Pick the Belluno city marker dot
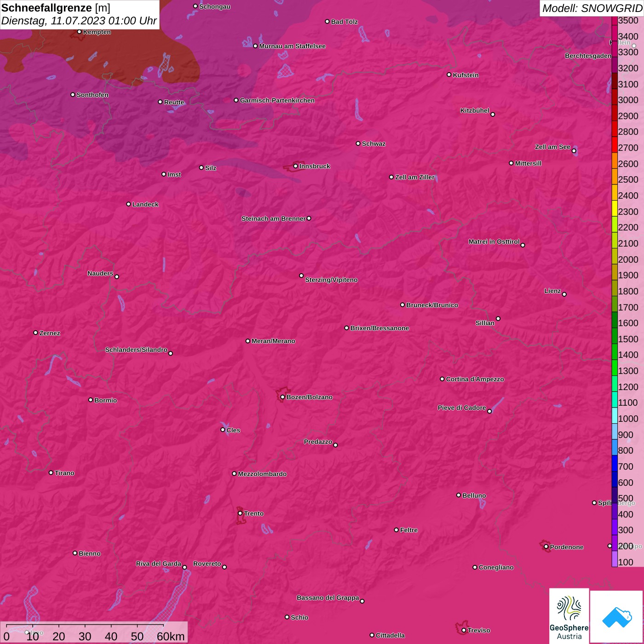644x644 pixels. click(459, 495)
